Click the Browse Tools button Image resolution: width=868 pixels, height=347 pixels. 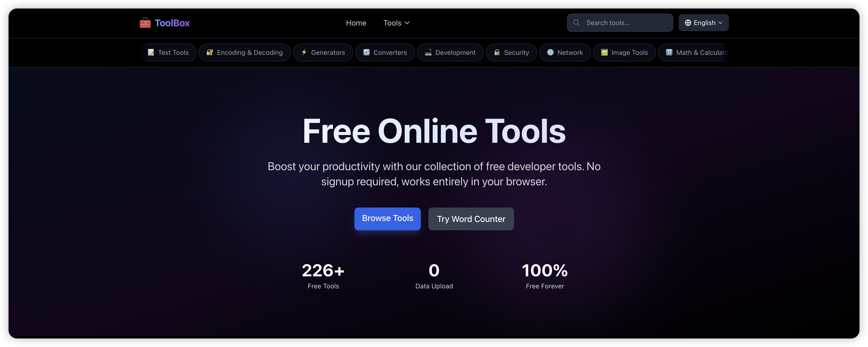tap(387, 218)
